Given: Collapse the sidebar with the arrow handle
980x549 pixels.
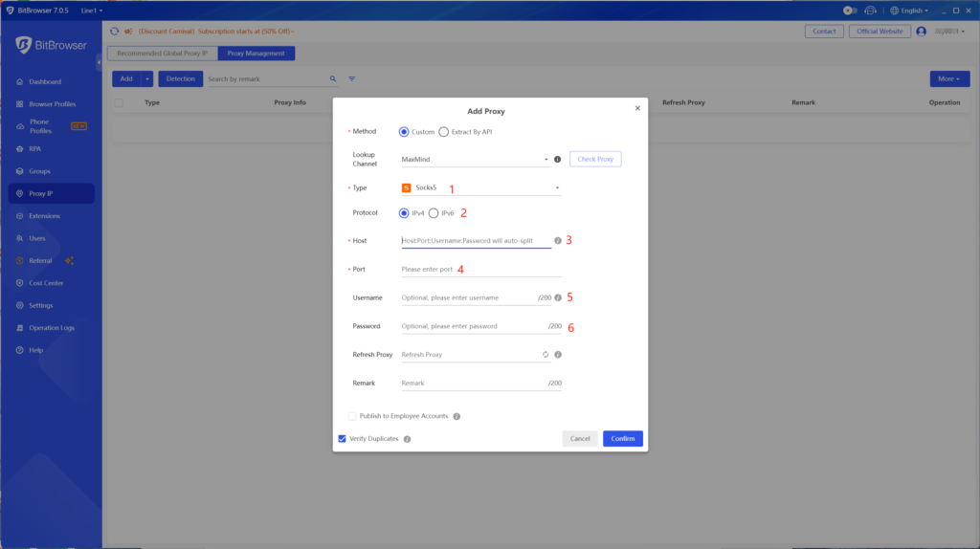Looking at the screenshot, I should click(x=99, y=62).
